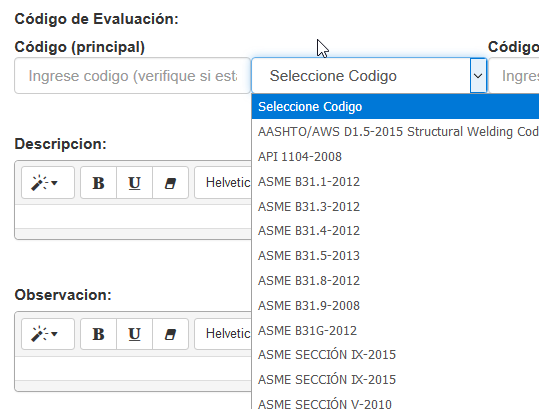Collapse the Seleccione Codigo combo box arrow
The image size is (539, 409).
[x=478, y=76]
